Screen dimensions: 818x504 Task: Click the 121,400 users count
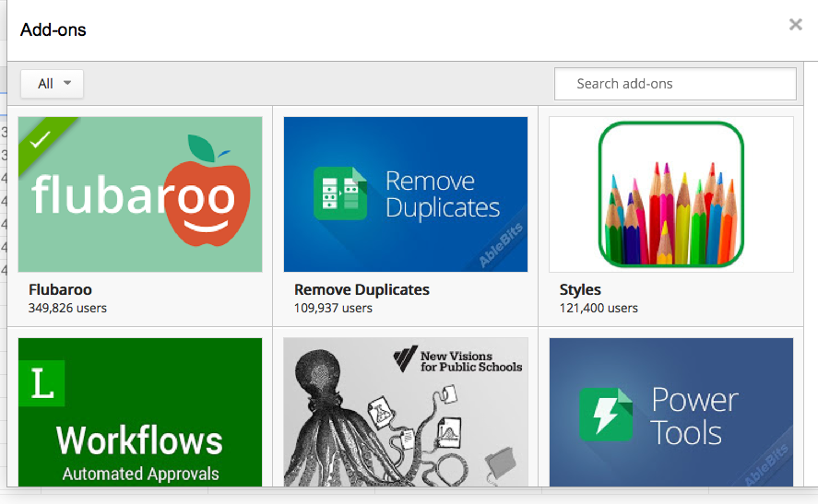[599, 308]
